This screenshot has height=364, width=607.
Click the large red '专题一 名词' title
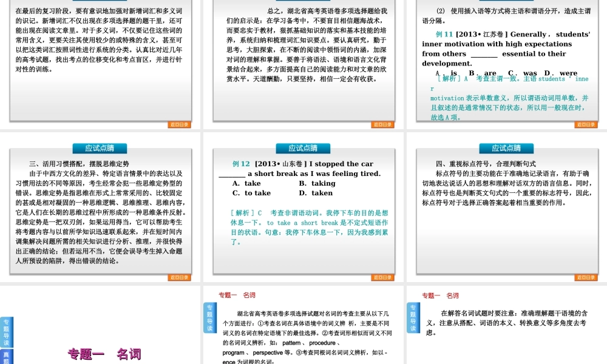tap(104, 354)
